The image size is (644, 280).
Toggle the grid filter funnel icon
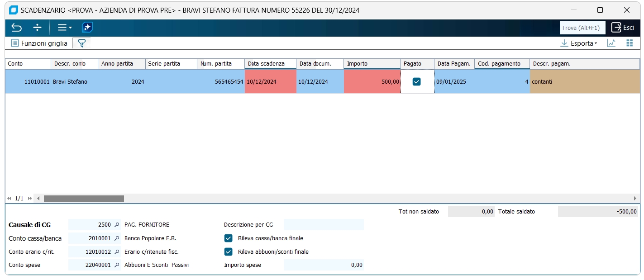pyautogui.click(x=81, y=43)
